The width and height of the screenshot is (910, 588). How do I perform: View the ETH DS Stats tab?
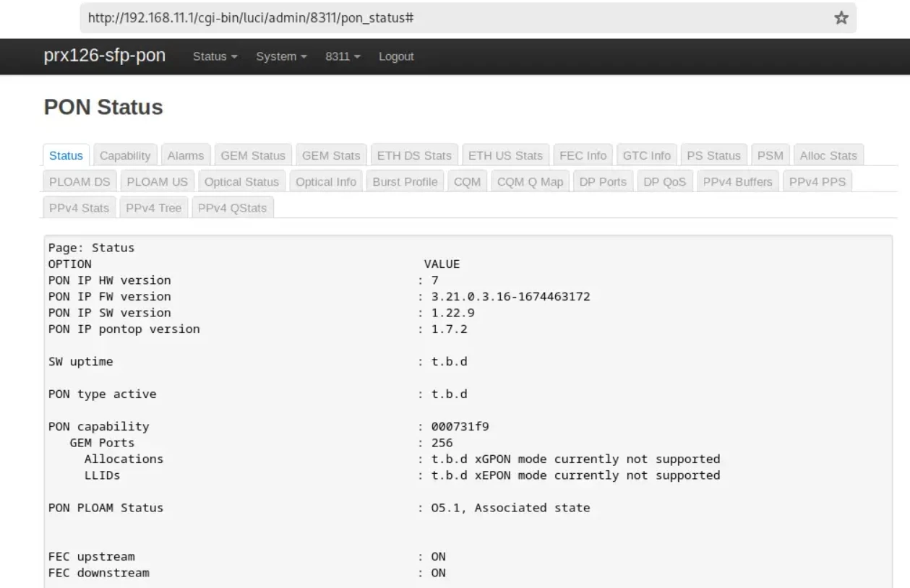pyautogui.click(x=414, y=155)
